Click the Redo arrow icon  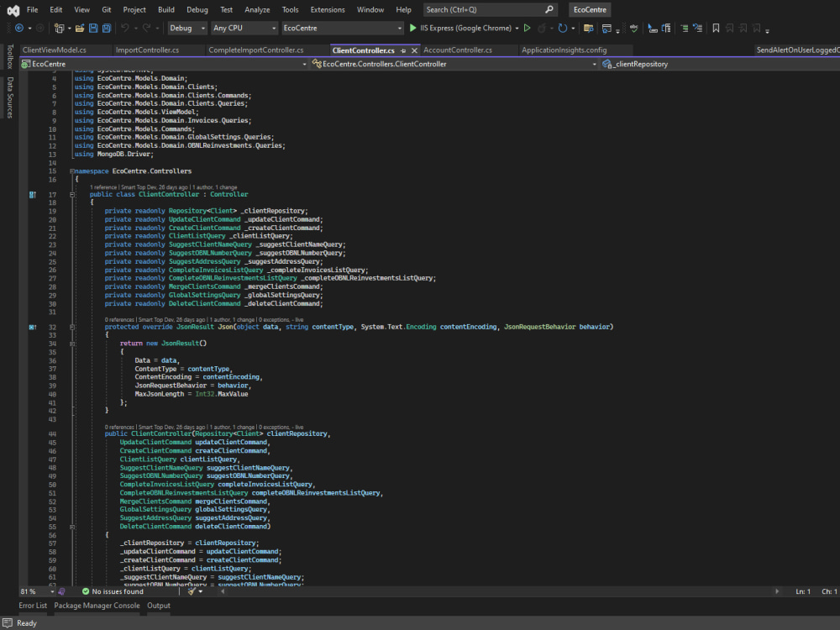(146, 28)
